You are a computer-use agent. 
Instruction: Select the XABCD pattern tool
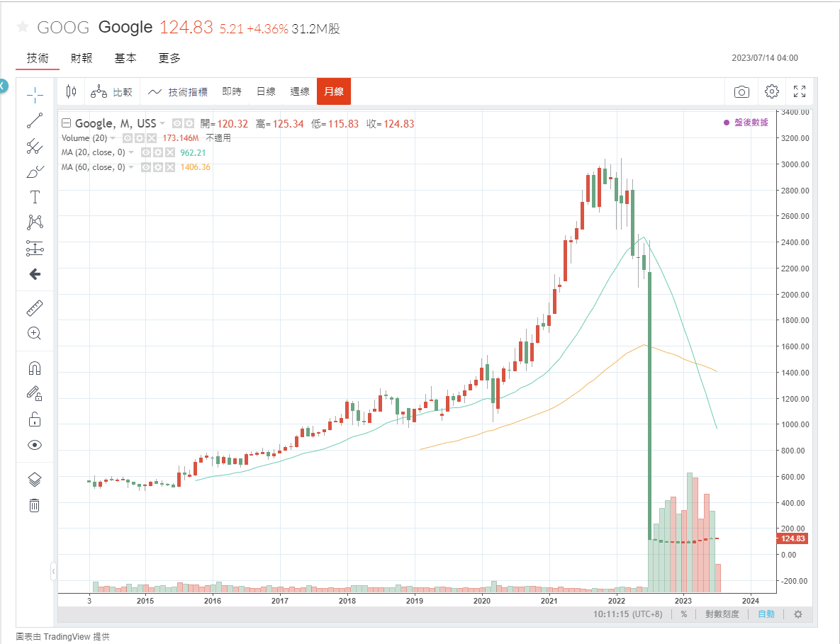coord(34,222)
